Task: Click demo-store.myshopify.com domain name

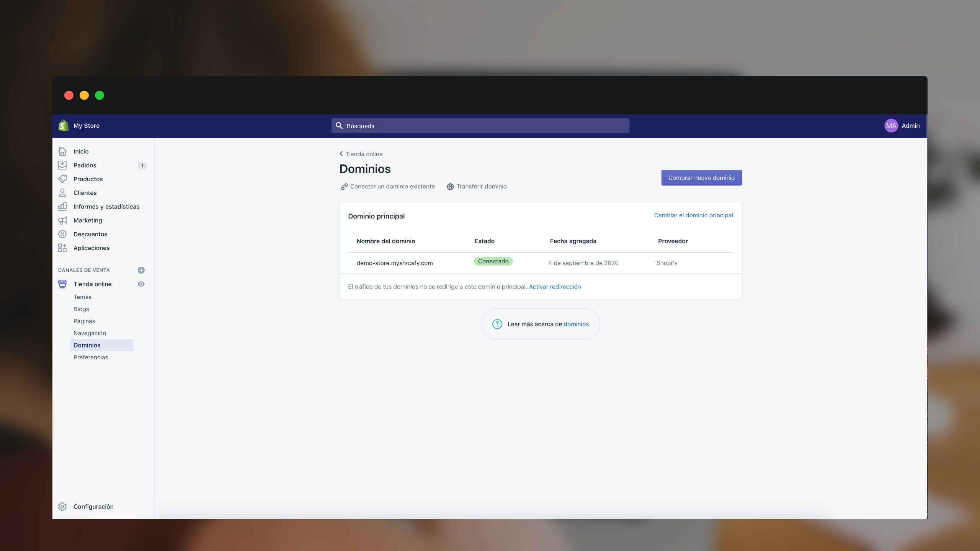Action: (x=395, y=263)
